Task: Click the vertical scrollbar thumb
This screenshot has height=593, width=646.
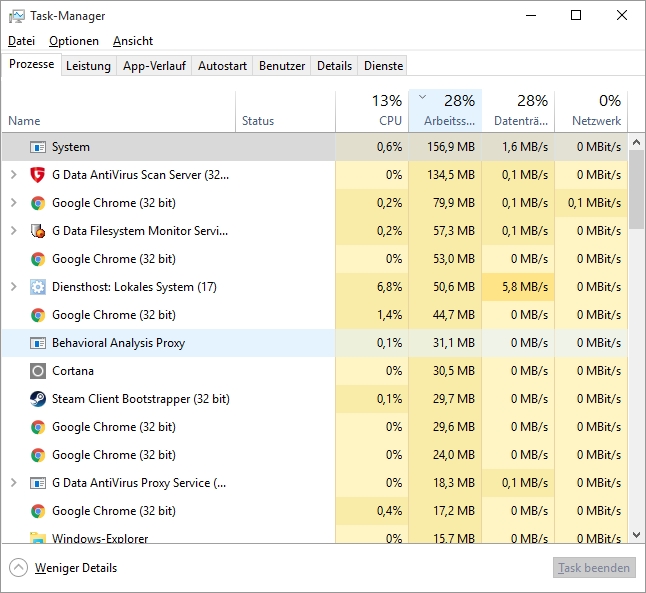Action: click(637, 190)
